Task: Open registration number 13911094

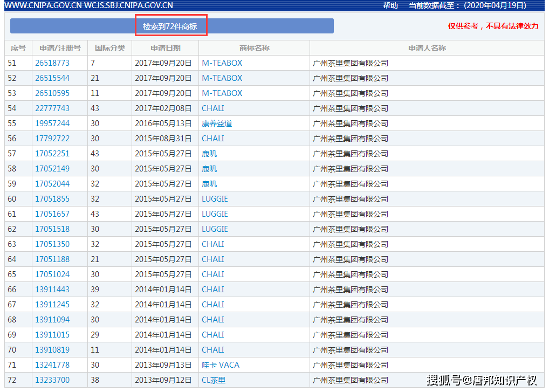Action: (x=52, y=320)
